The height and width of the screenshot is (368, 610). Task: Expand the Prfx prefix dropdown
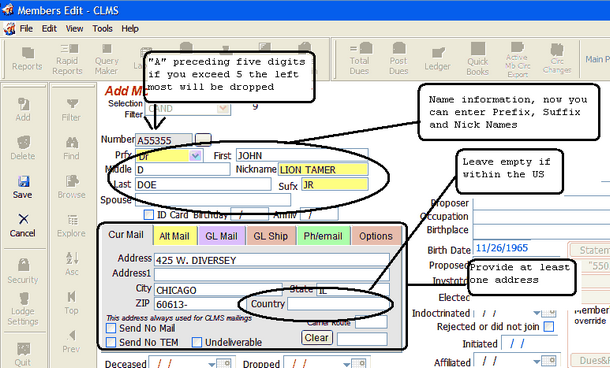[195, 156]
